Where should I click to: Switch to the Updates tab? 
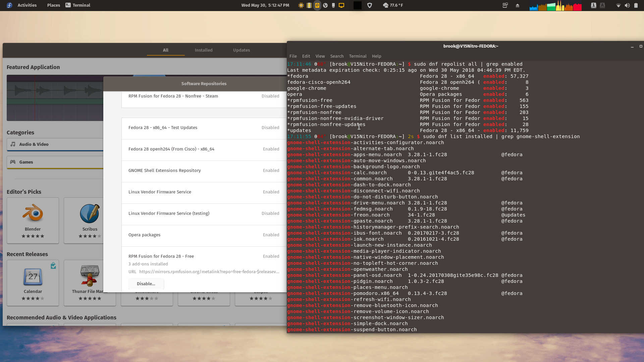(x=241, y=50)
